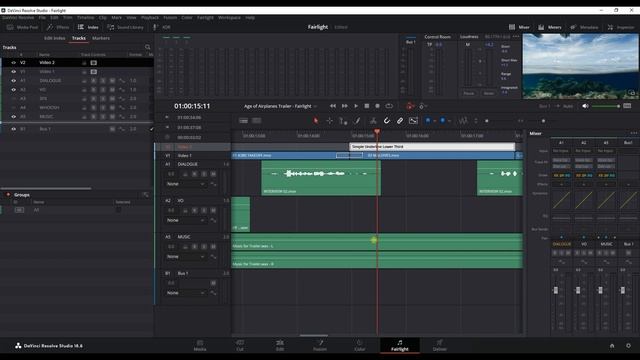Open the File menu
Viewport: 640px width, 360px height.
coord(42,18)
